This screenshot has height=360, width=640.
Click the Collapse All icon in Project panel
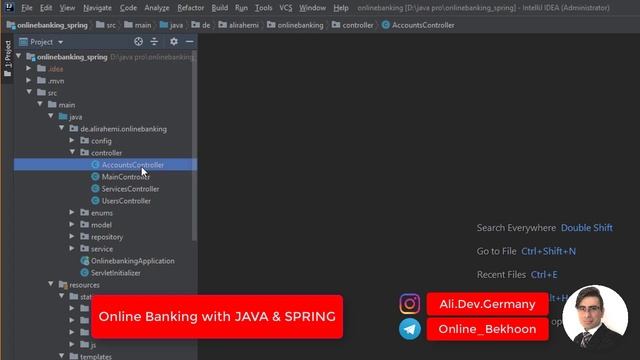154,42
